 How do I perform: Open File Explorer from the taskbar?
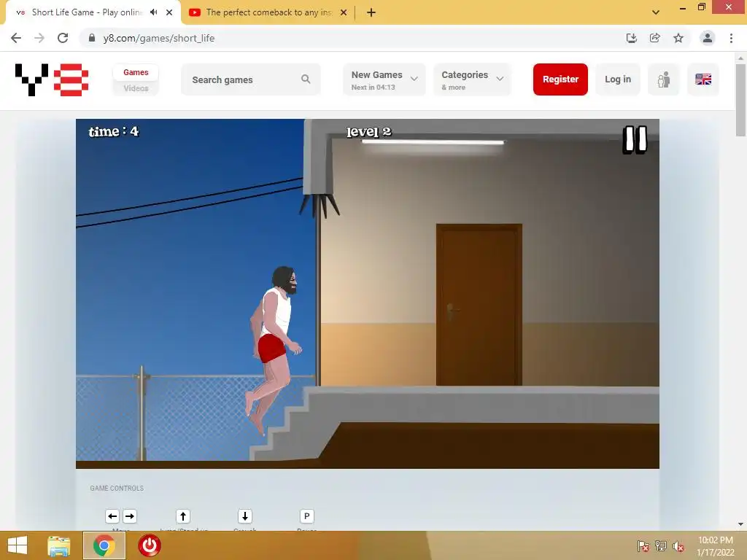(x=59, y=545)
